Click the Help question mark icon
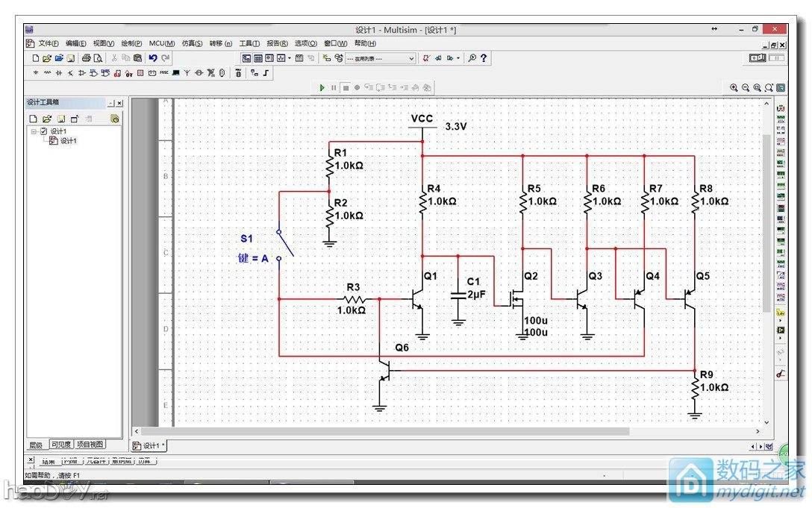 pyautogui.click(x=484, y=58)
